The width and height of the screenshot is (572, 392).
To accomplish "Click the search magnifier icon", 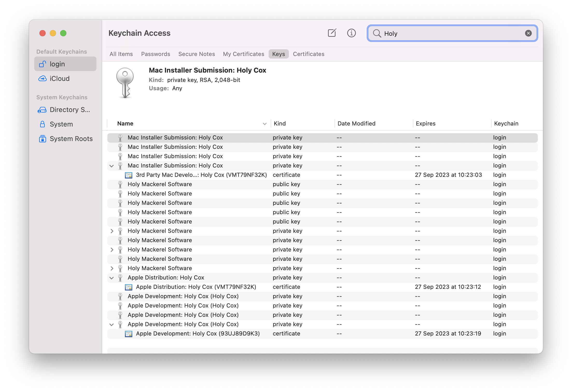I will [x=377, y=33].
